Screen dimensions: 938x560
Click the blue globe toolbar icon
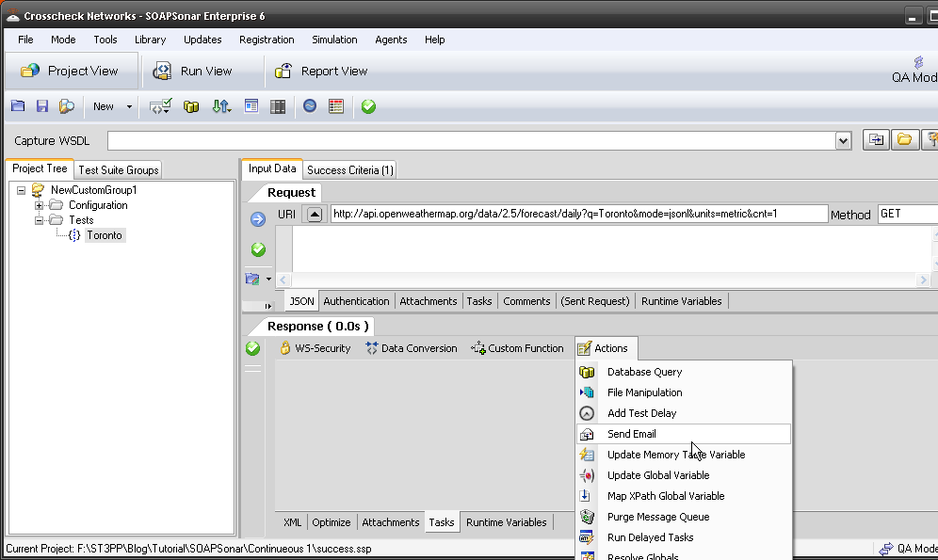pyautogui.click(x=309, y=106)
